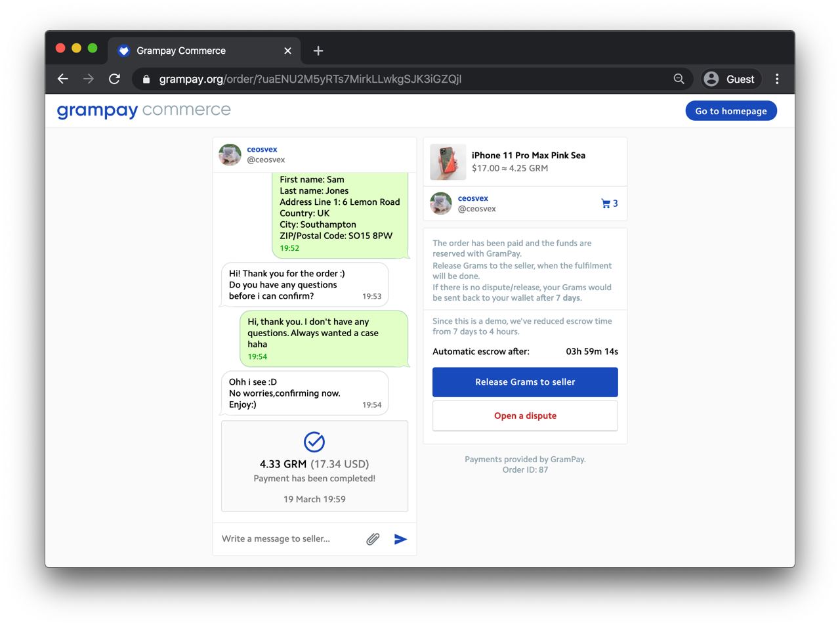Click the send message arrow icon
Screen dimensions: 840x627
[x=400, y=539]
